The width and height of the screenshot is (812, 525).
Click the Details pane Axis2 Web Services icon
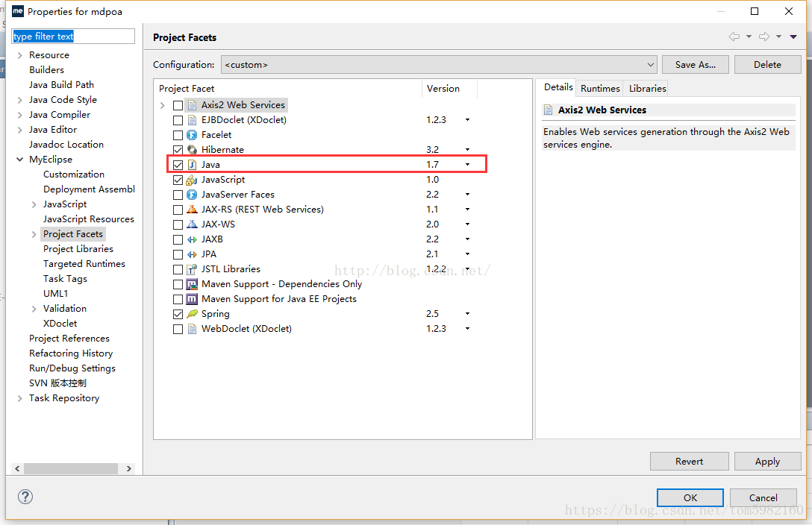[x=549, y=110]
